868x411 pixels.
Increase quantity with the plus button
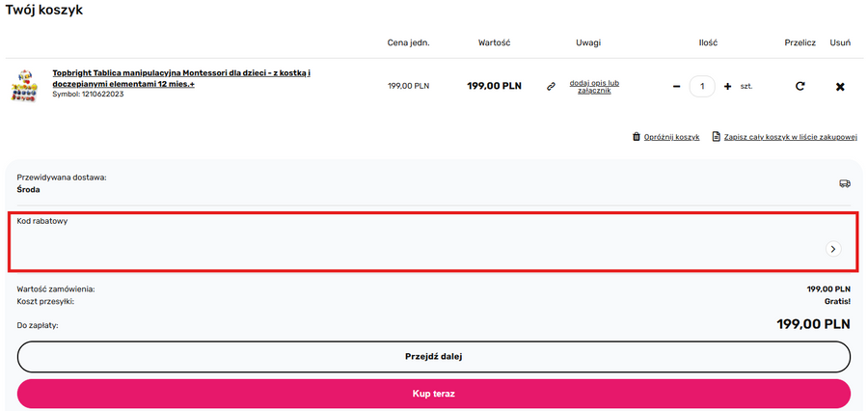pyautogui.click(x=727, y=86)
